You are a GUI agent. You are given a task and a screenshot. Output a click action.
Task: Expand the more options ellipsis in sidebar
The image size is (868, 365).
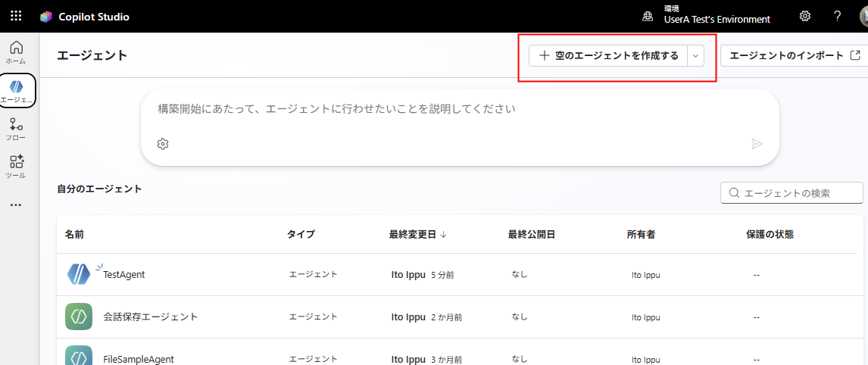[x=16, y=205]
